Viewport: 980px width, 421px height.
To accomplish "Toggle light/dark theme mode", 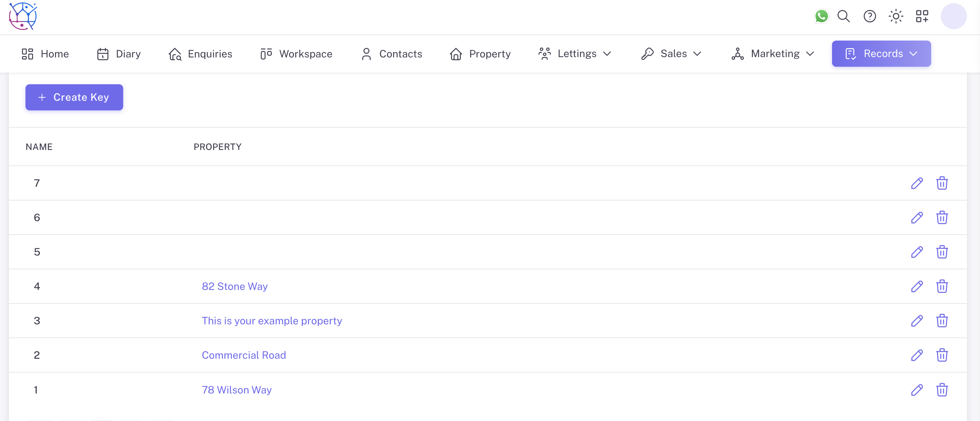I will [896, 17].
